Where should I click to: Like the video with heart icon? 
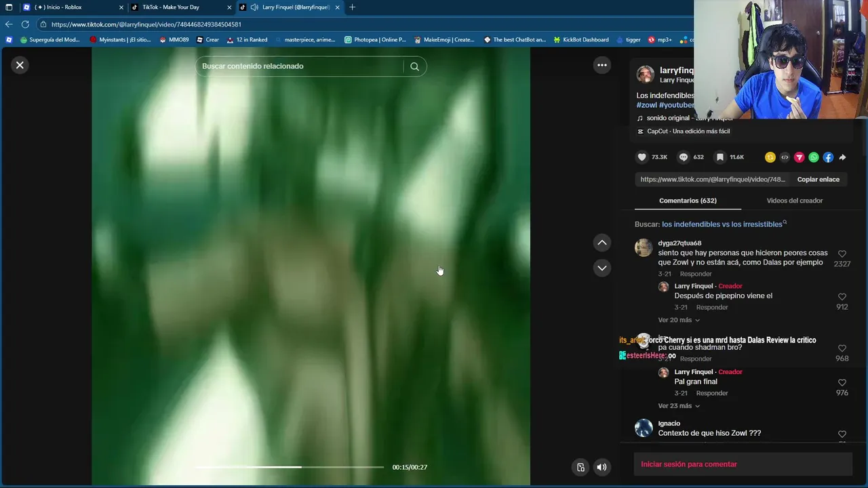pos(642,157)
